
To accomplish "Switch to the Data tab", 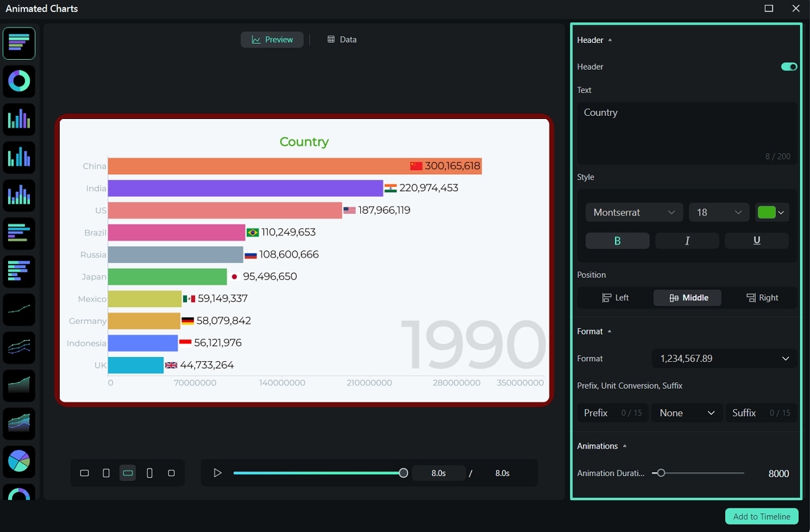I will (341, 39).
